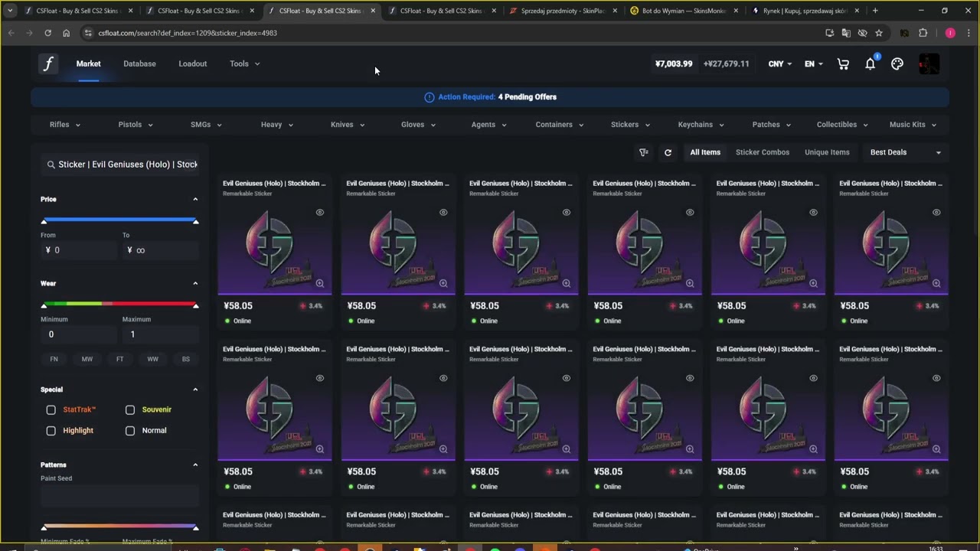Toggle the FT wear filter

tap(119, 359)
